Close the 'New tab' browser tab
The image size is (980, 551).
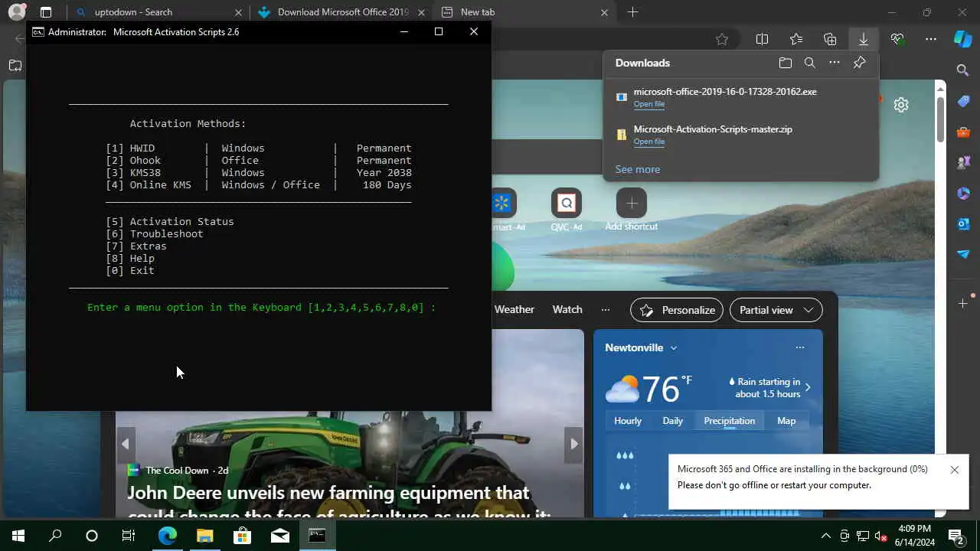[x=604, y=12]
